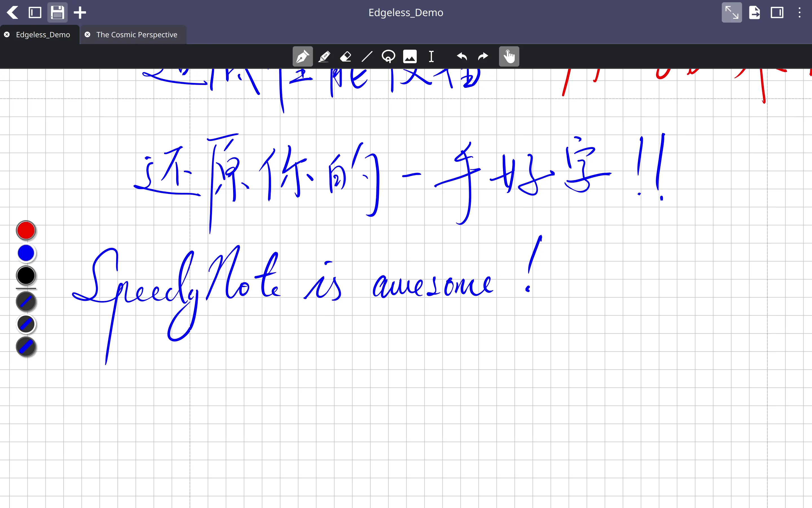Choose the first blue pen preset below divider
Viewport: 812px width, 508px height.
point(26,301)
